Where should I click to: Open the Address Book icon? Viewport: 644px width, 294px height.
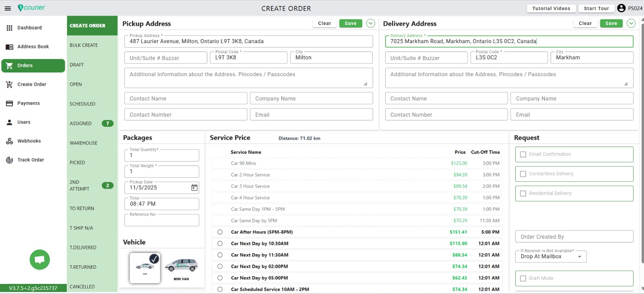click(9, 47)
